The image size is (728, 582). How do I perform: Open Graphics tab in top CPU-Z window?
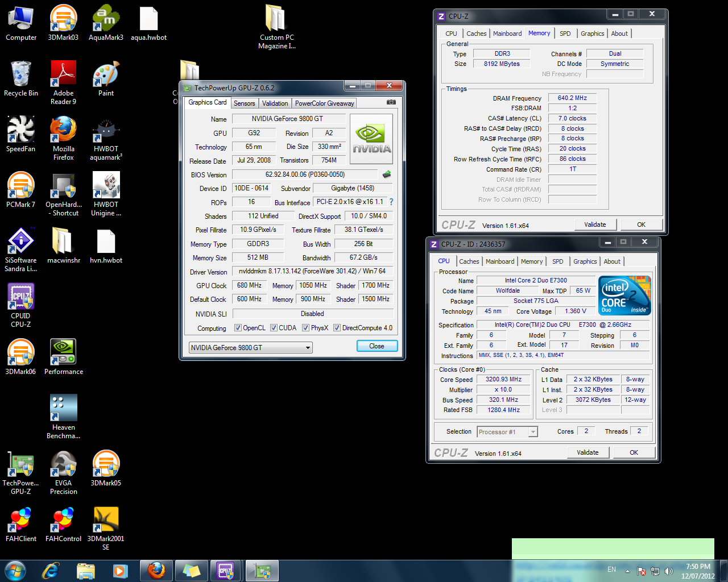pos(592,34)
